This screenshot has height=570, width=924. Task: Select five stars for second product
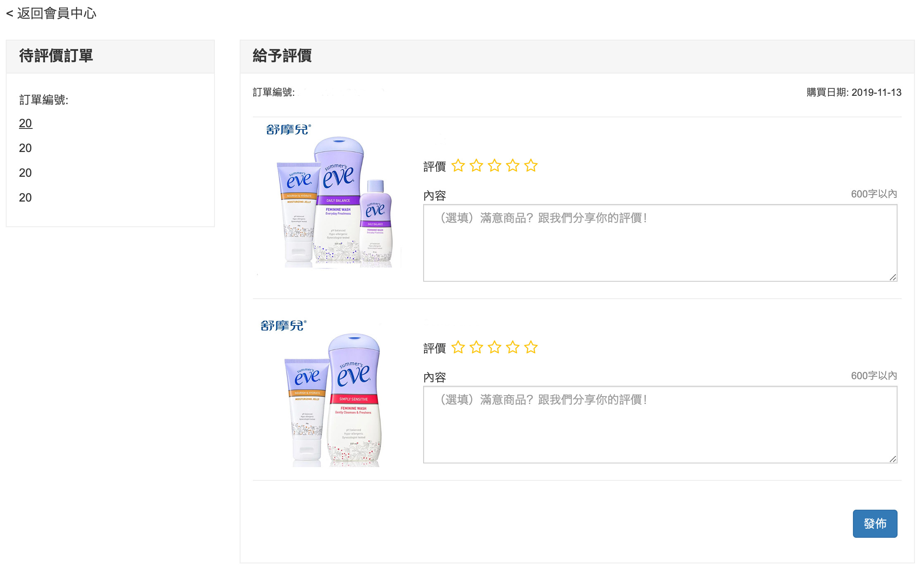point(531,348)
